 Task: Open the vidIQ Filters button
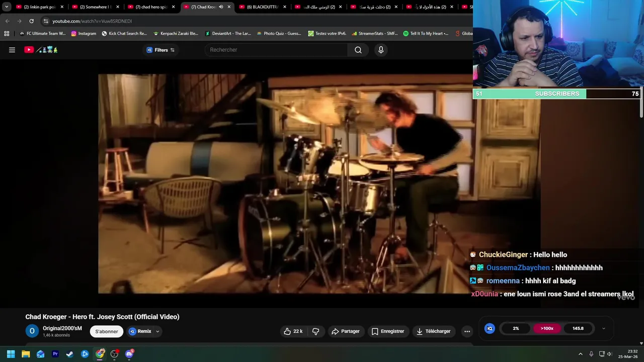(160, 50)
